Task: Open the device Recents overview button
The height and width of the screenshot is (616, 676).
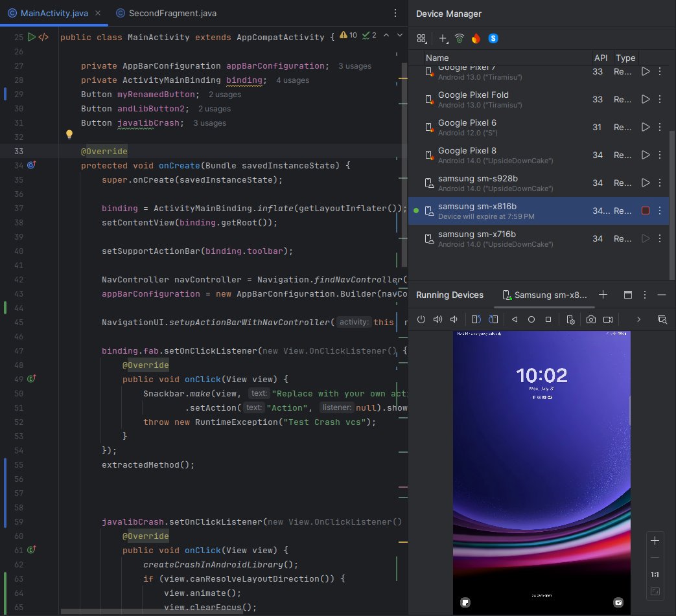Action: click(547, 319)
